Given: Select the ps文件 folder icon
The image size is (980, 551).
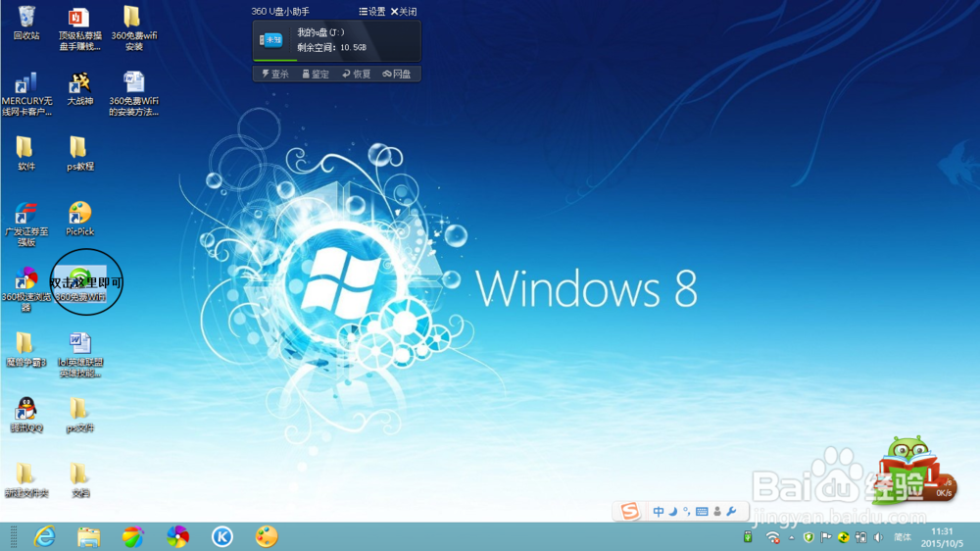Looking at the screenshot, I should pos(80,416).
